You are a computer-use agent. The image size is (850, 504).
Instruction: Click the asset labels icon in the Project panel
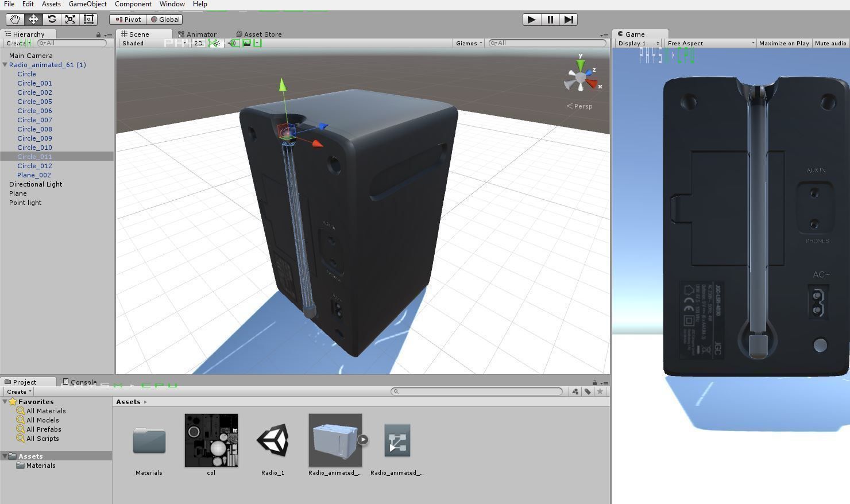[586, 391]
